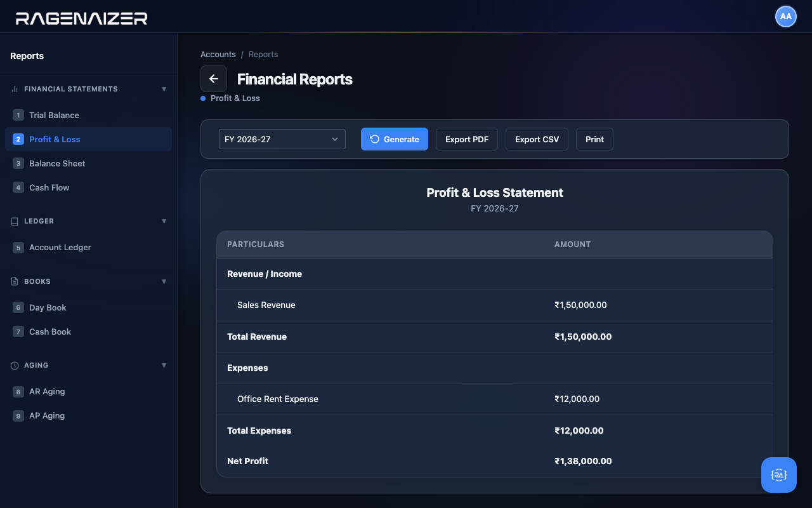Click the Profit & Loss Statement title
Screen dimensions: 812x508
(x=495, y=192)
